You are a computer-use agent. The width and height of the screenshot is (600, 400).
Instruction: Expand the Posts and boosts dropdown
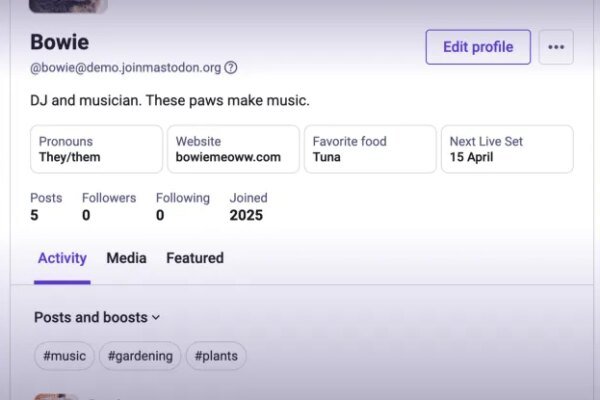click(x=97, y=317)
